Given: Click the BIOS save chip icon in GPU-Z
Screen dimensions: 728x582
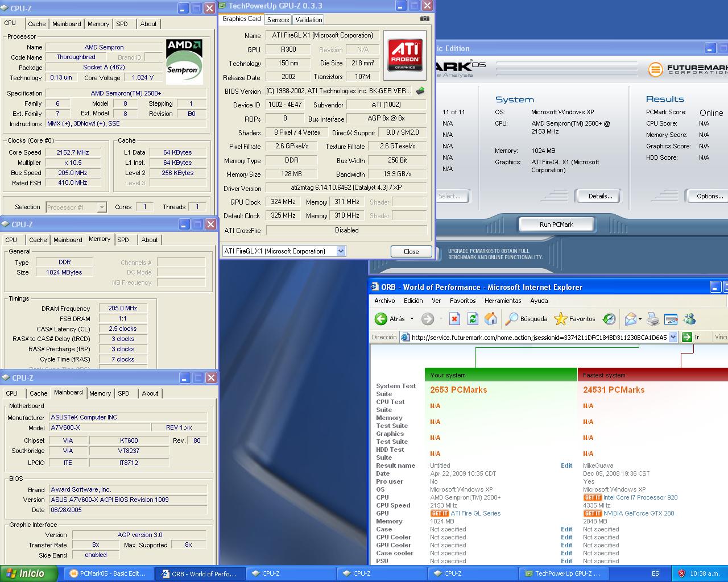Looking at the screenshot, I should (x=420, y=91).
